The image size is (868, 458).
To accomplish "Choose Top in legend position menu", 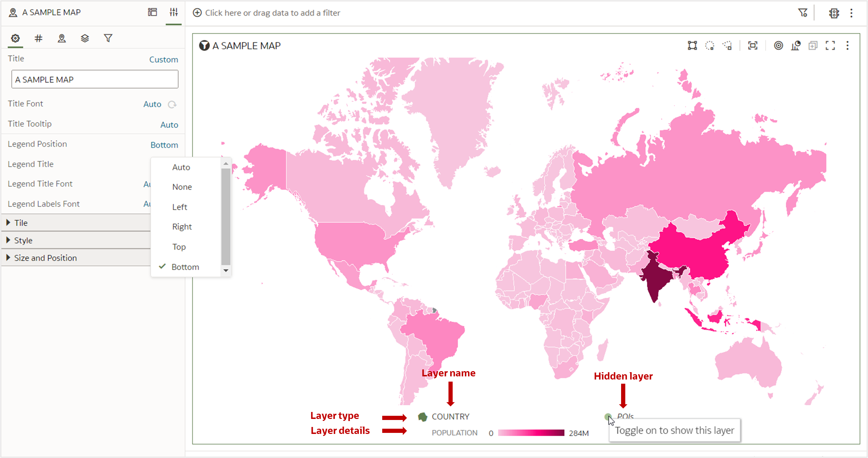I will [x=179, y=247].
